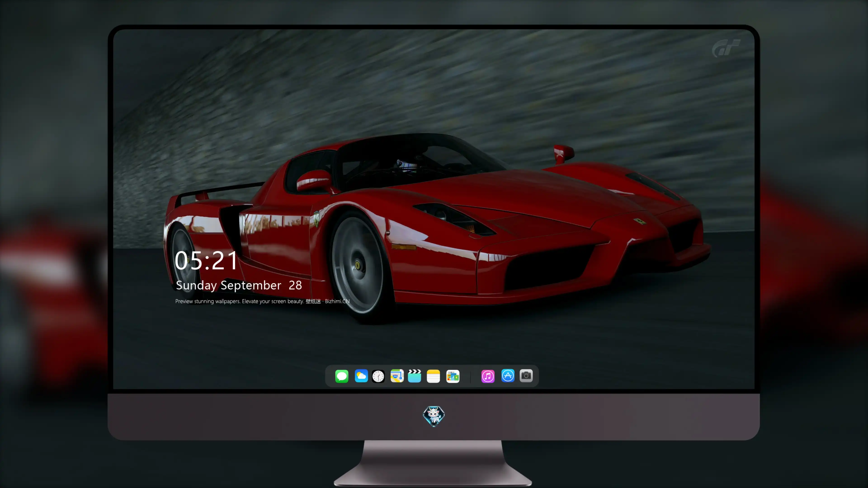Viewport: 868px width, 488px height.
Task: Click the 05:21 clock display
Action: (206, 260)
